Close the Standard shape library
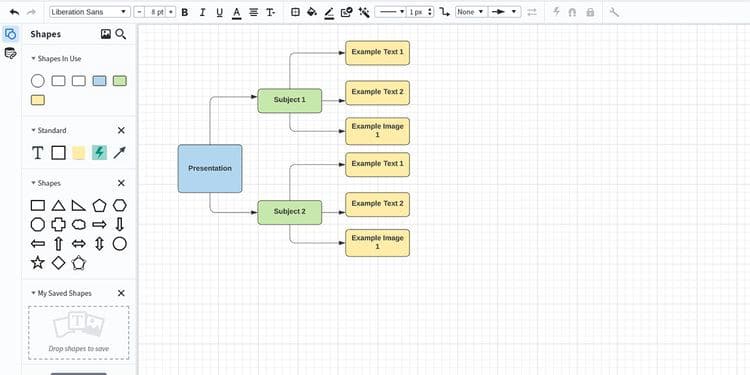Viewport: 750px width, 375px height. pos(121,130)
